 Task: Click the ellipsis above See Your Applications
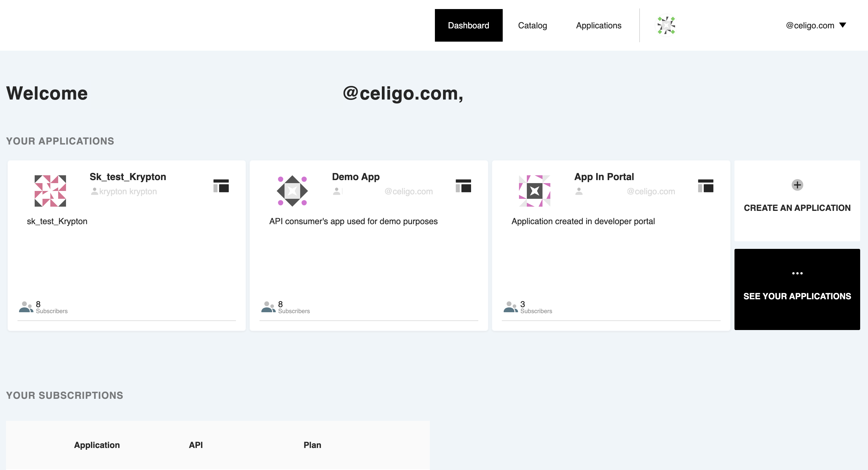point(797,273)
